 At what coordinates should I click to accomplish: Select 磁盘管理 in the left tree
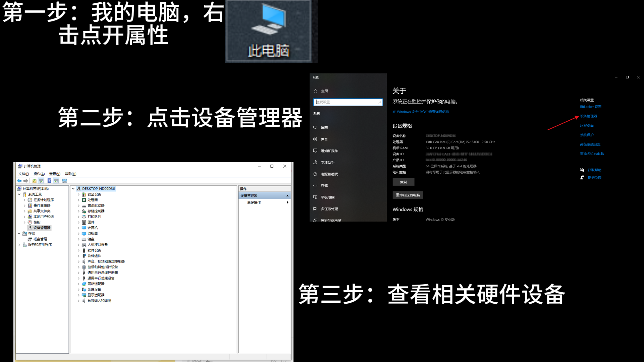pos(40,239)
